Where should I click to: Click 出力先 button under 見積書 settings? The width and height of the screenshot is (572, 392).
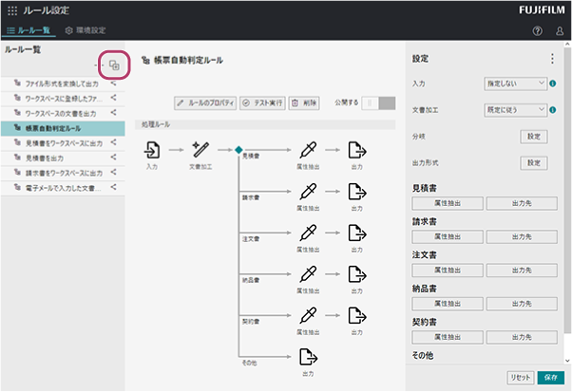[522, 203]
